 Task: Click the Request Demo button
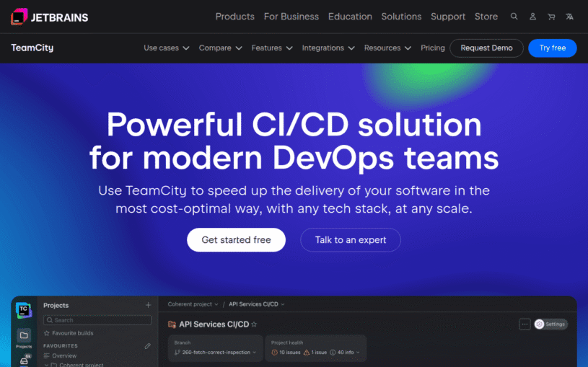(x=486, y=48)
